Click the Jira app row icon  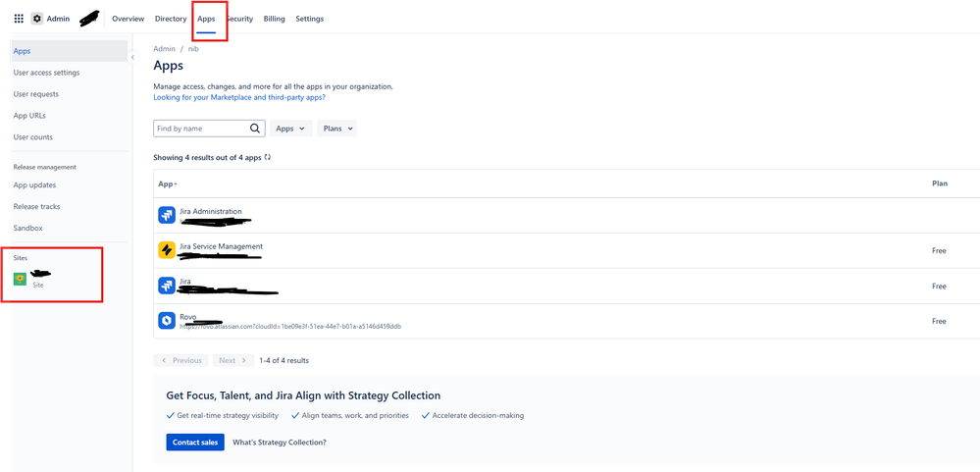click(x=167, y=286)
